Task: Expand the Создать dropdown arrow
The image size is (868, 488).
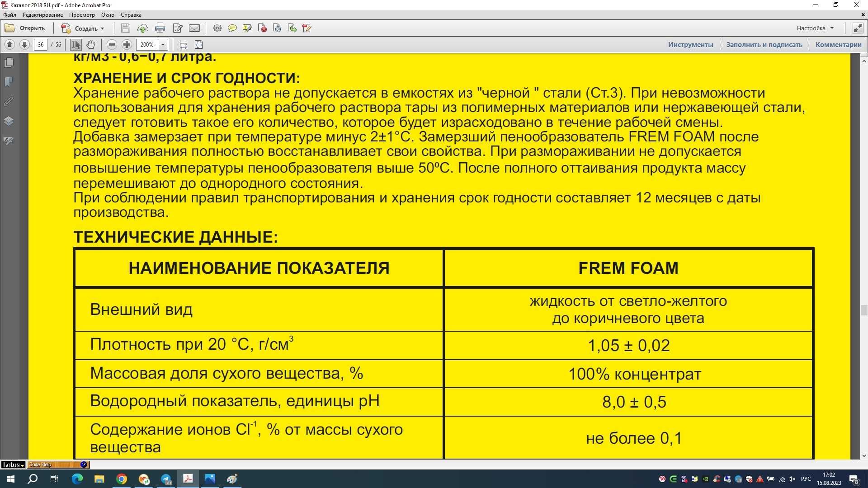Action: point(102,28)
